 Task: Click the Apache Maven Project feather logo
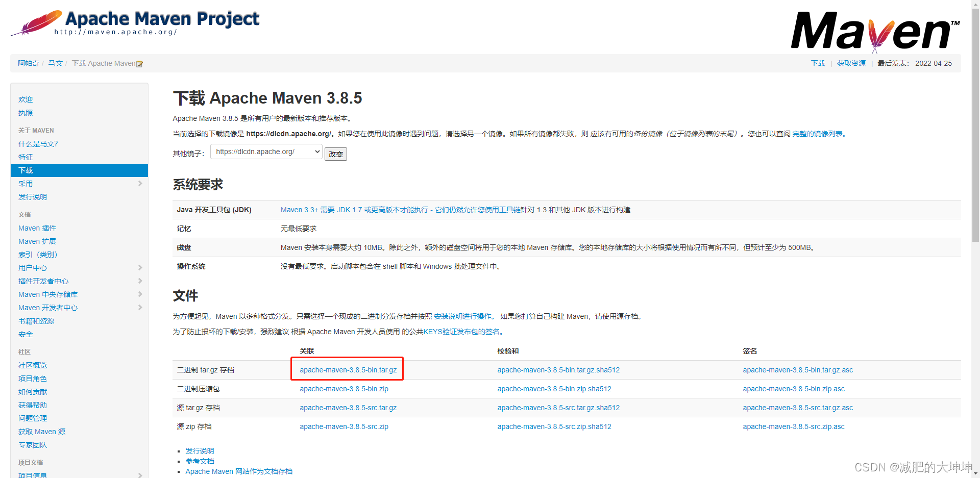coord(135,23)
